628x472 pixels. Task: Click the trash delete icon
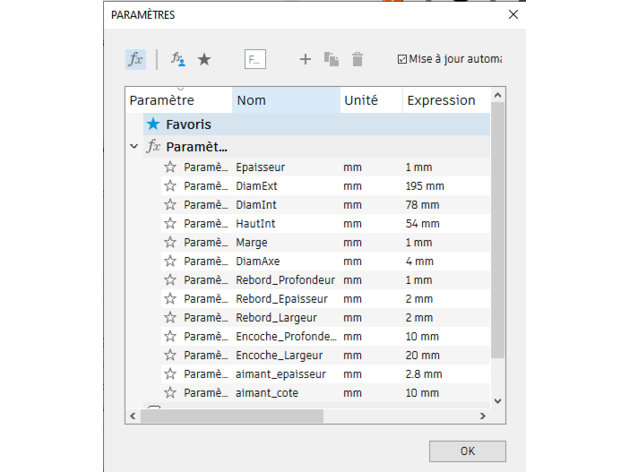point(358,59)
